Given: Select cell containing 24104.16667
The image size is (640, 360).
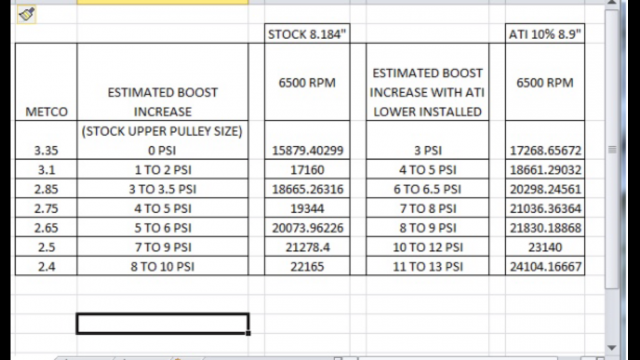Looking at the screenshot, I should pos(545,266).
